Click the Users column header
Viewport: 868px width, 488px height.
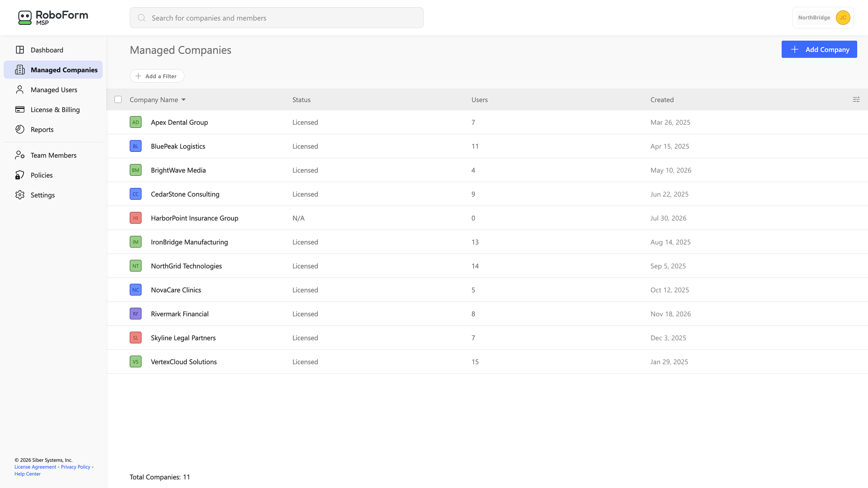point(480,99)
